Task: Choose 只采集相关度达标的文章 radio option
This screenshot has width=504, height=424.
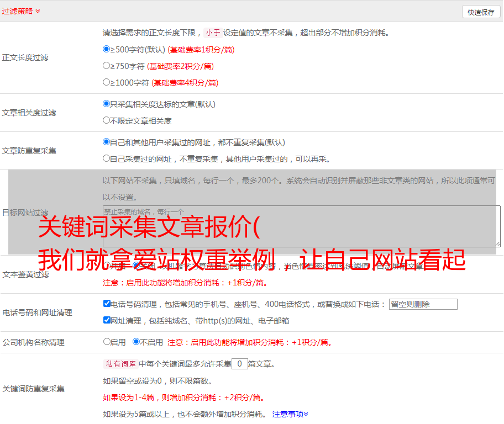Action: tap(106, 104)
